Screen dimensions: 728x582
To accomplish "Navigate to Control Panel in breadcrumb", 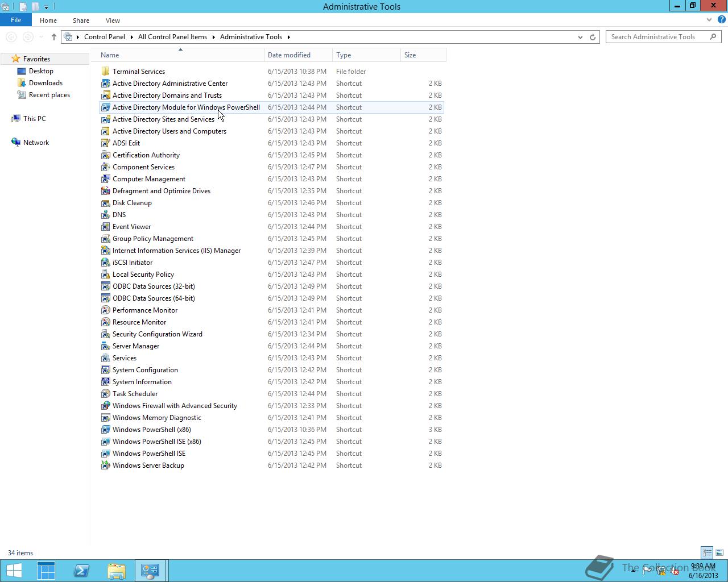I will (105, 37).
